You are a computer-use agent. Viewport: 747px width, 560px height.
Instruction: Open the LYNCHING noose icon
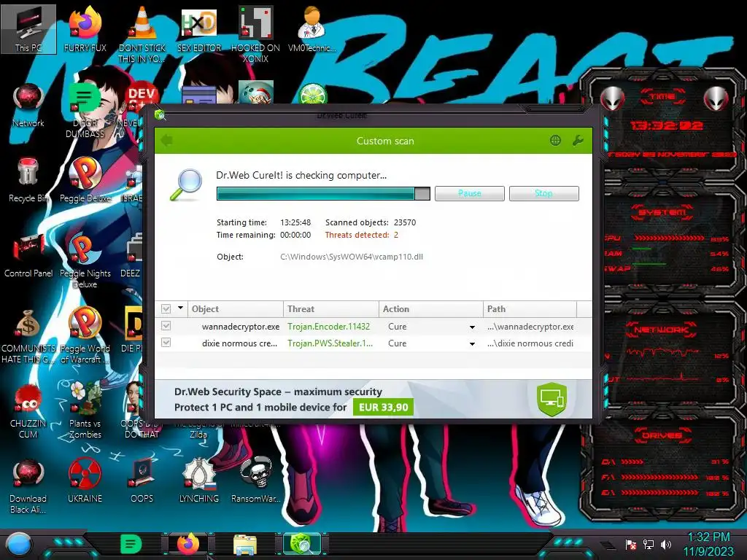point(199,480)
